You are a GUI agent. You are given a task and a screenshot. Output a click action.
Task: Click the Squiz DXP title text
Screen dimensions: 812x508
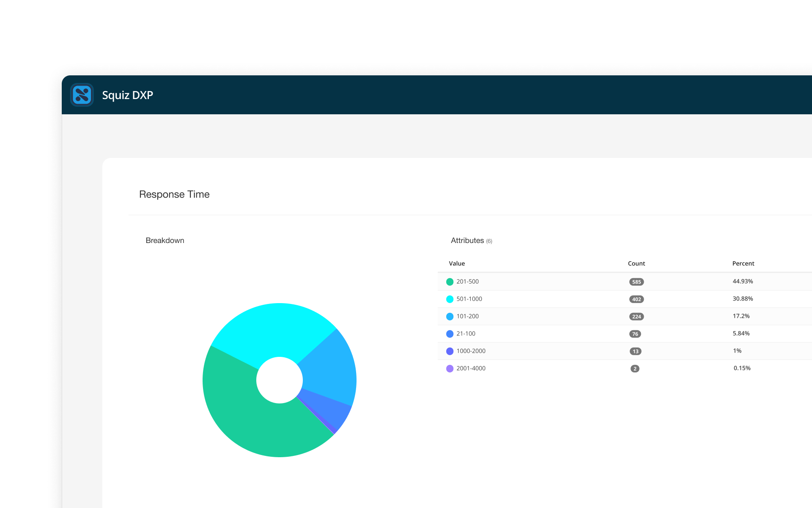click(127, 95)
